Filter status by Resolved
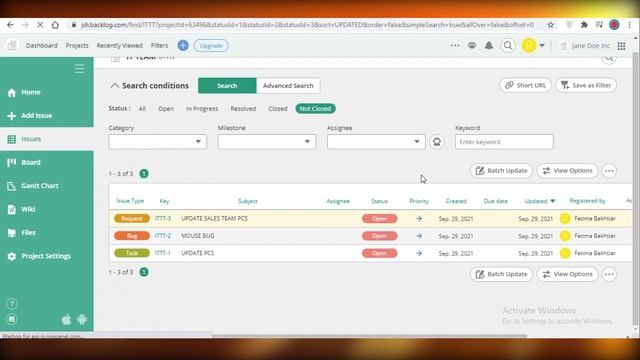640x360 pixels. tap(243, 109)
